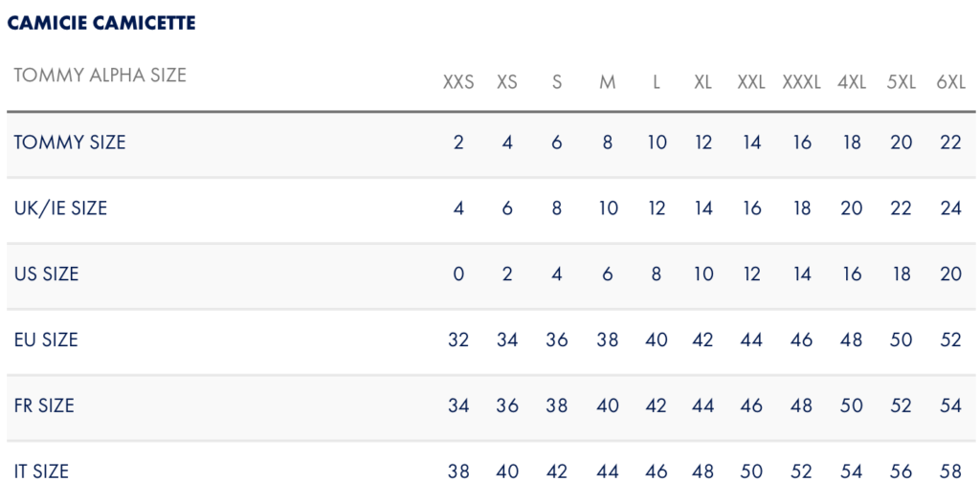
Task: Select the TOMMY SIZE row label
Action: [69, 142]
